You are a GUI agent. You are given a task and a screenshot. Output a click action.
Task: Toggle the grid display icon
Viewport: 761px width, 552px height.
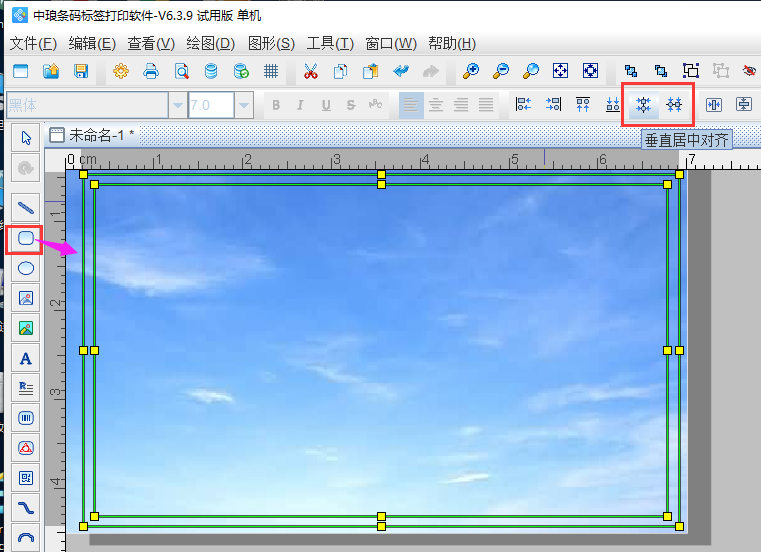pos(271,71)
